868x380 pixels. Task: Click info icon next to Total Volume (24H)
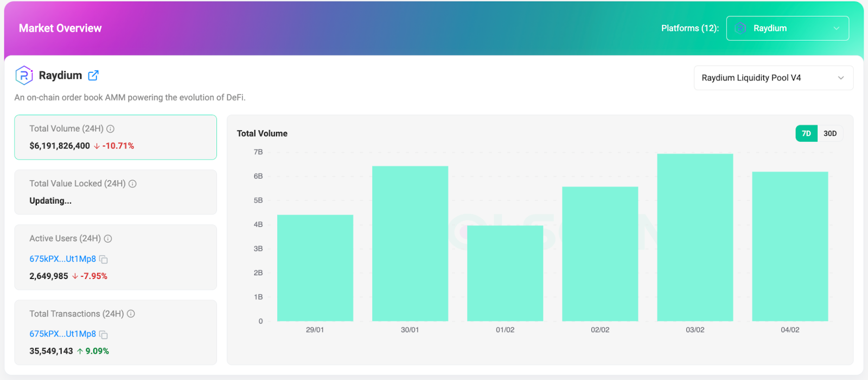(x=111, y=129)
